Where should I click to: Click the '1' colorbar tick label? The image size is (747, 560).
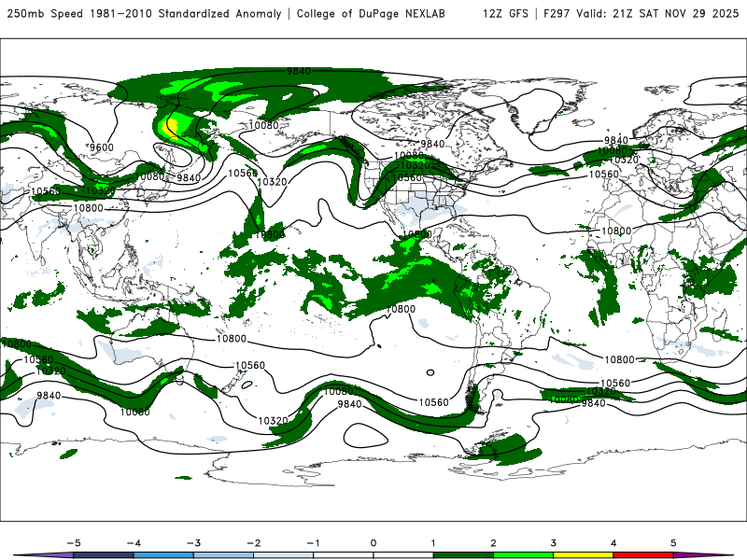(433, 543)
